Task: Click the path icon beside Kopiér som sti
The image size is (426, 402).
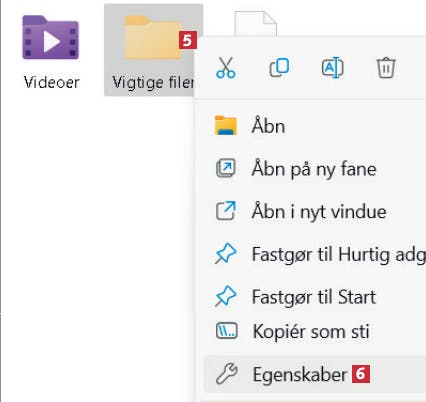Action: pos(227,331)
